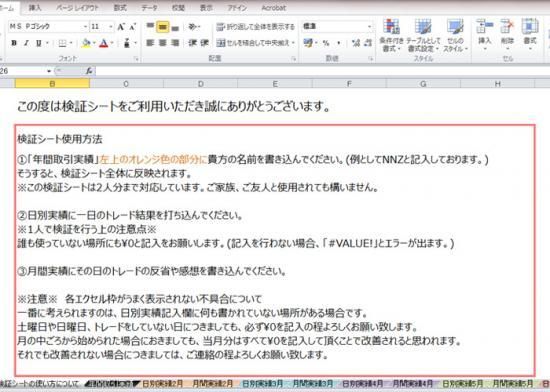Click the wrap text button 折り返して全体を表示する
The image size is (550, 392).
256,27
